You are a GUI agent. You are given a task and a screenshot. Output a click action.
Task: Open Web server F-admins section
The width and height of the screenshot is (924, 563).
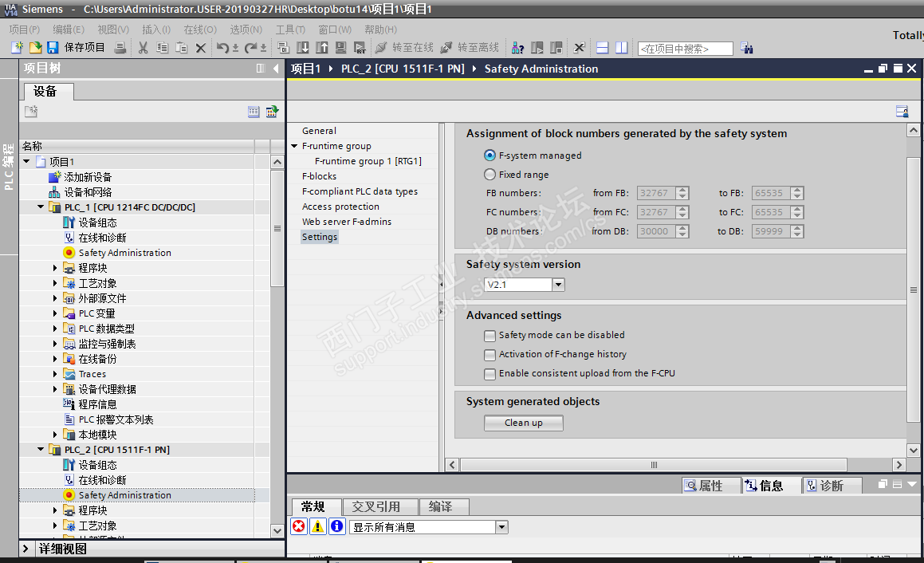click(347, 222)
